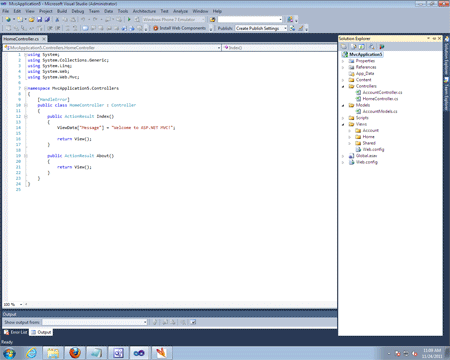Click the Toggle bookmark icon
This screenshot has width=450, height=360.
click(x=85, y=28)
